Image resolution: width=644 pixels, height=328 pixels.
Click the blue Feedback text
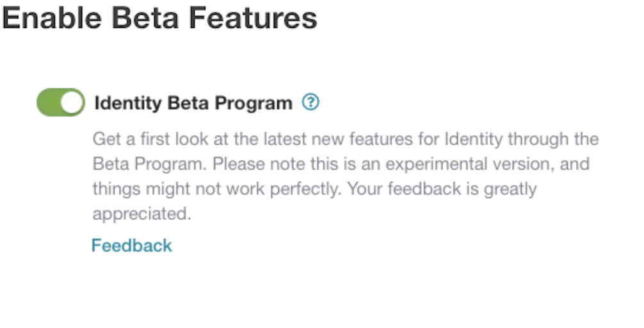coord(131,245)
